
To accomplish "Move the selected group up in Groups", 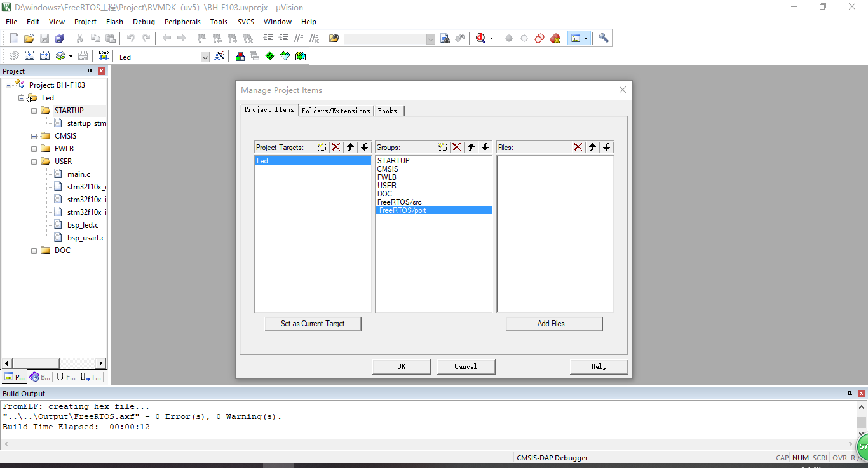I will (x=470, y=147).
